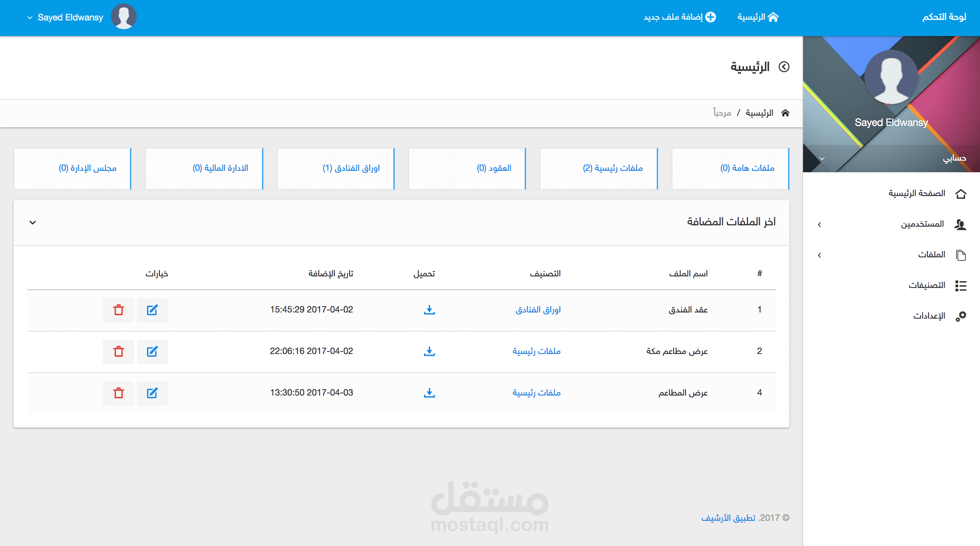The height and width of the screenshot is (546, 980).
Task: Delete عقد الفندق using its trash icon
Action: pyautogui.click(x=118, y=310)
